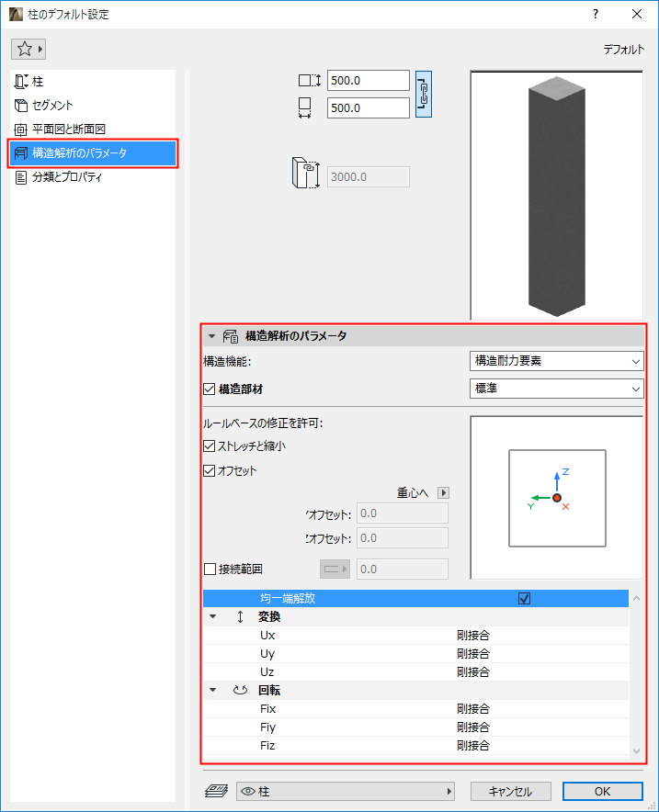The image size is (659, 812).
Task: Click the connection range shape button
Action: tap(335, 570)
